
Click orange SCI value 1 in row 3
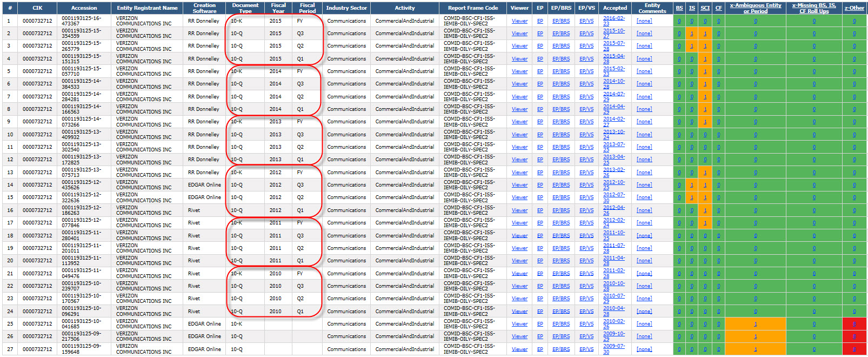(705, 46)
